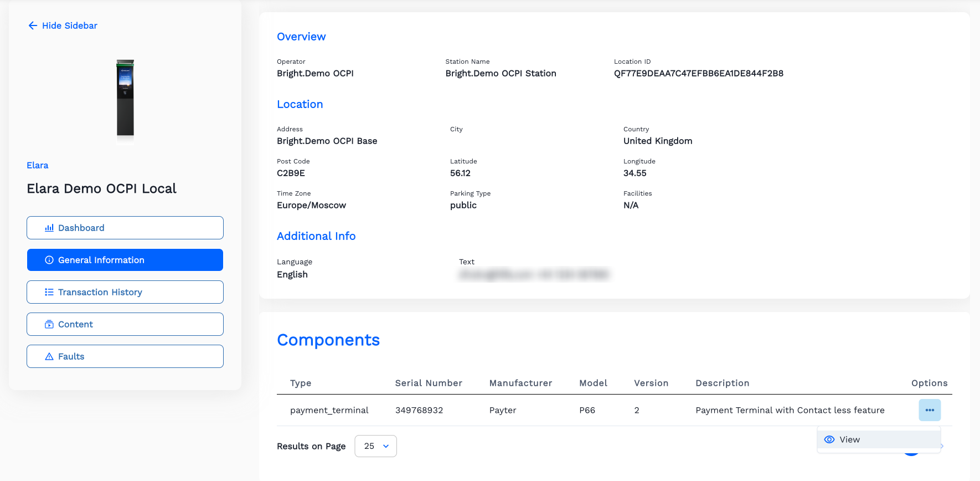The image size is (980, 481).
Task: Click the blurred Additional Info text value
Action: (x=533, y=274)
